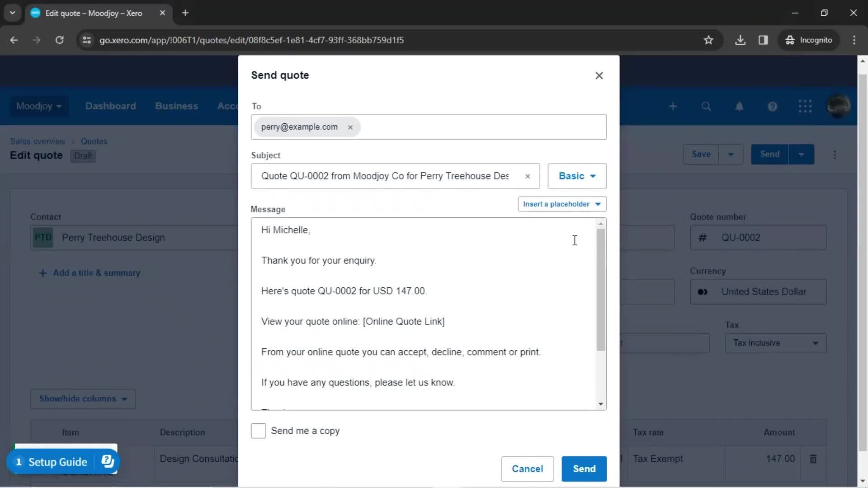Viewport: 868px width, 488px height.
Task: Click the Incognito indicator
Action: [809, 40]
